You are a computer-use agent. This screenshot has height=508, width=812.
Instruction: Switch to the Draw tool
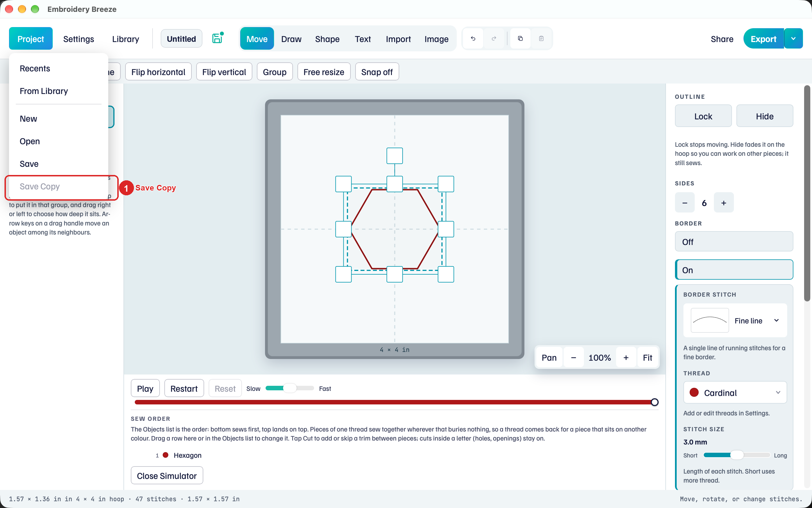291,39
